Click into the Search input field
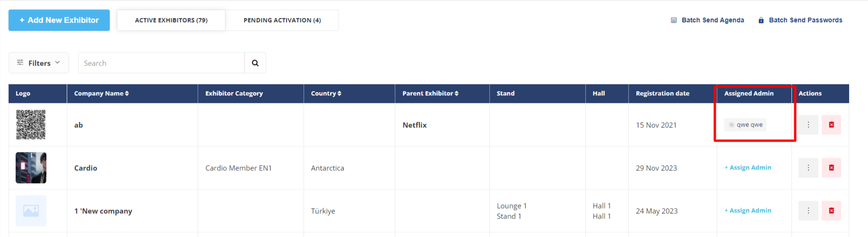The image size is (868, 237). point(161,63)
